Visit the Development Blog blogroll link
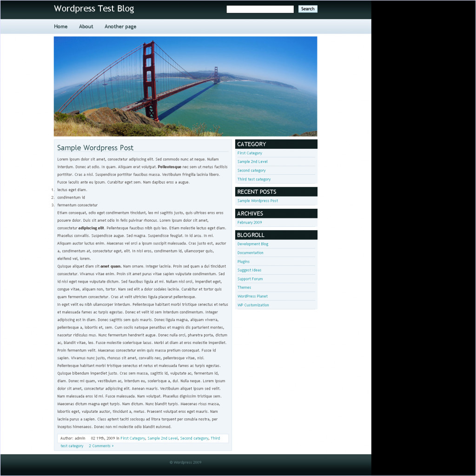The height and width of the screenshot is (476, 476). coord(252,244)
